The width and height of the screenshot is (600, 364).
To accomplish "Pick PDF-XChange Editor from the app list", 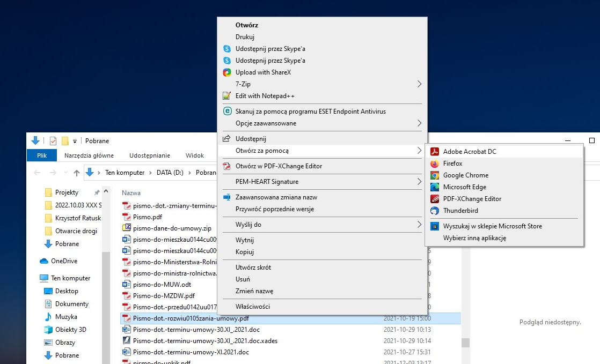I will 472,199.
